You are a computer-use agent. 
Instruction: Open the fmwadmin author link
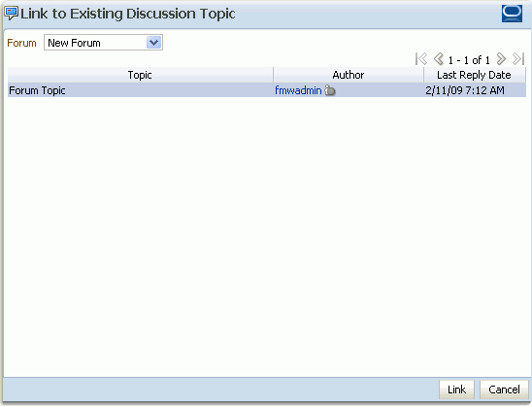pos(298,90)
